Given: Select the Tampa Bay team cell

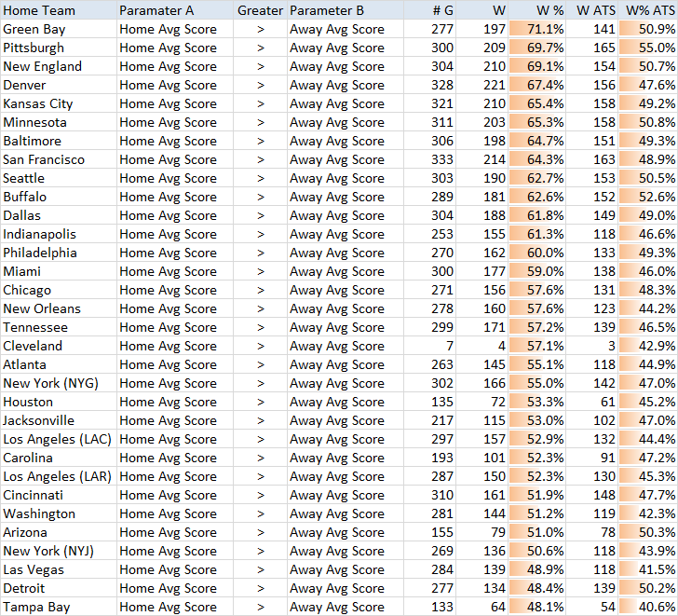Looking at the screenshot, I should click(59, 606).
